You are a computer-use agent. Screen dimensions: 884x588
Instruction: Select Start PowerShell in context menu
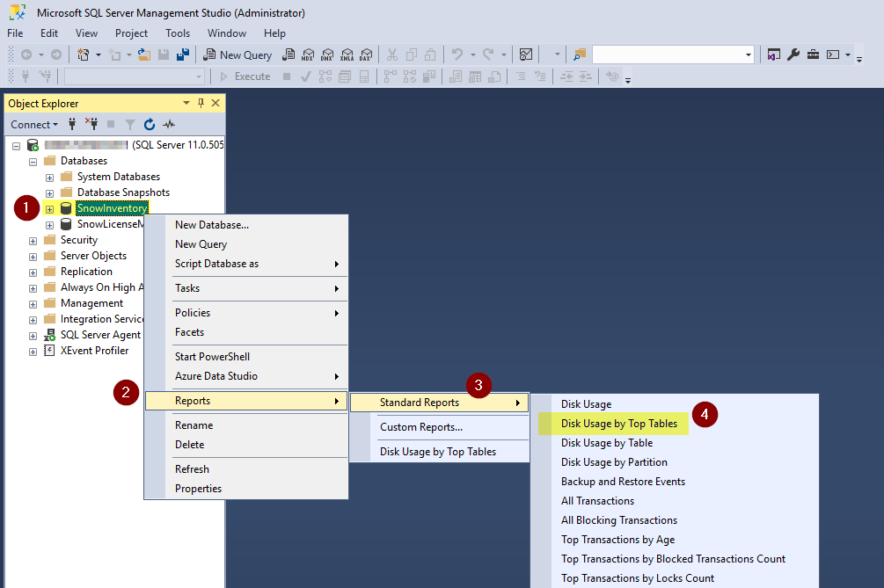246,357
